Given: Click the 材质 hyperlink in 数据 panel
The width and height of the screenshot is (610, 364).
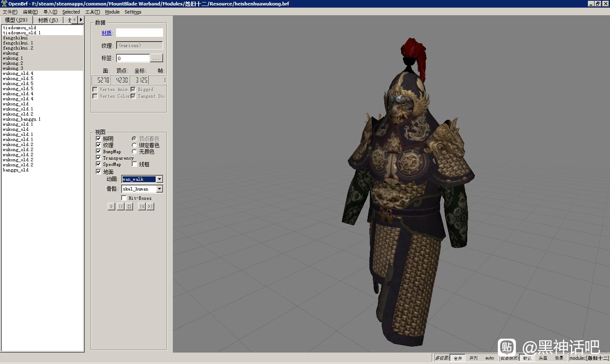Looking at the screenshot, I should click(x=106, y=33).
